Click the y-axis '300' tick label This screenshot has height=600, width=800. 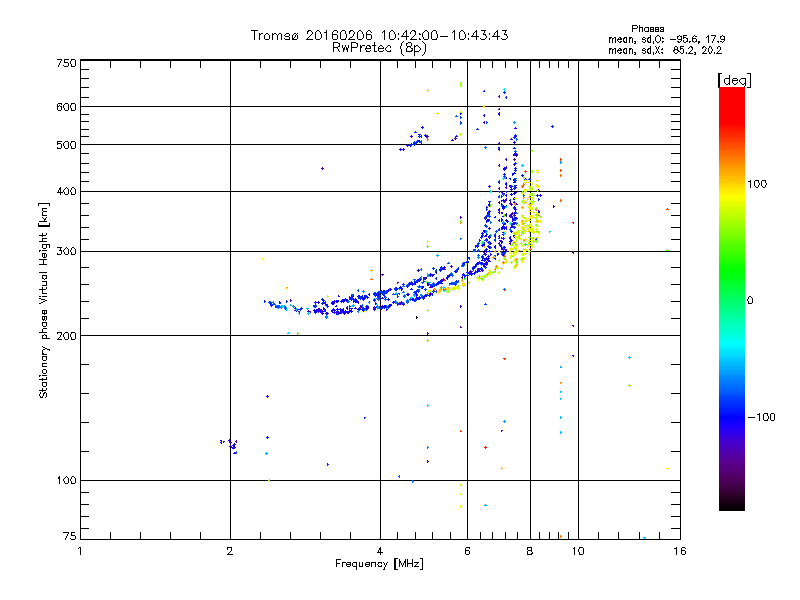(x=66, y=252)
